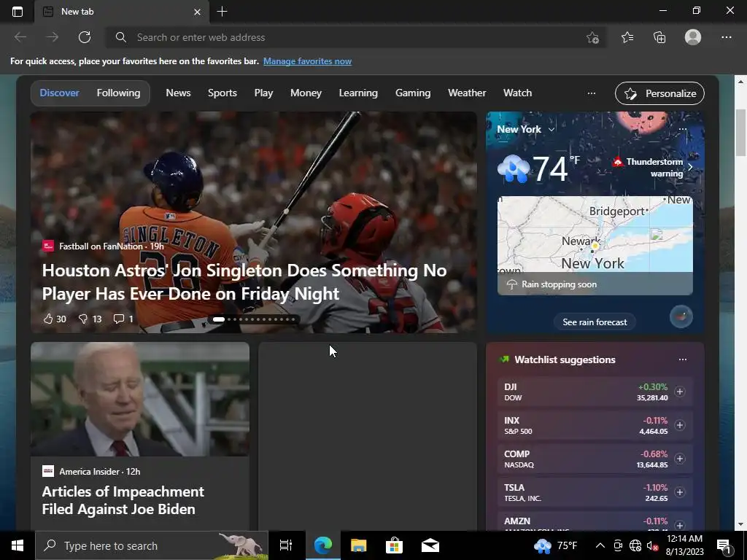The height and width of the screenshot is (560, 747).
Task: Click the page vertical scrollbar thumb
Action: click(x=740, y=133)
